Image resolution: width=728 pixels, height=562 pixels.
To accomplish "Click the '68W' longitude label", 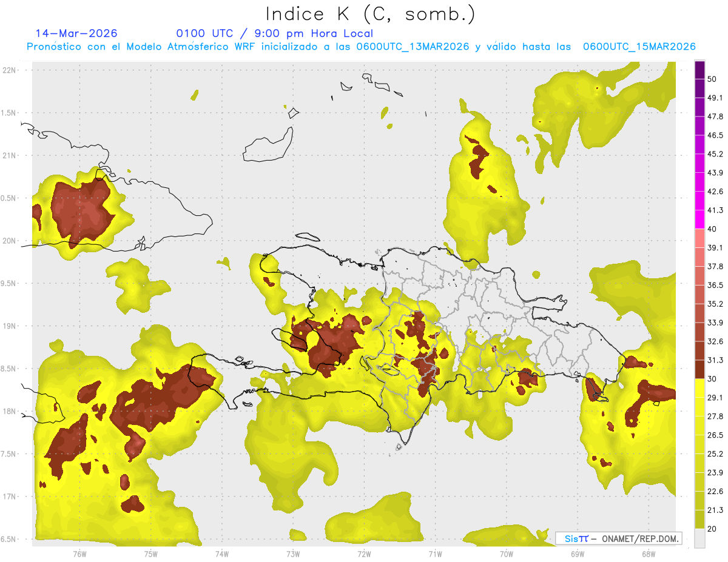I will (648, 554).
